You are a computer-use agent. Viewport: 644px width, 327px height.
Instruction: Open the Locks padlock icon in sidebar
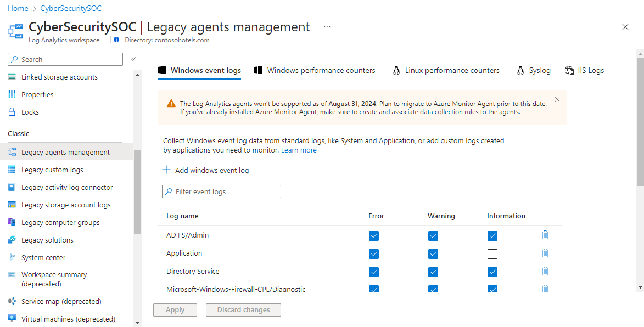[x=12, y=112]
